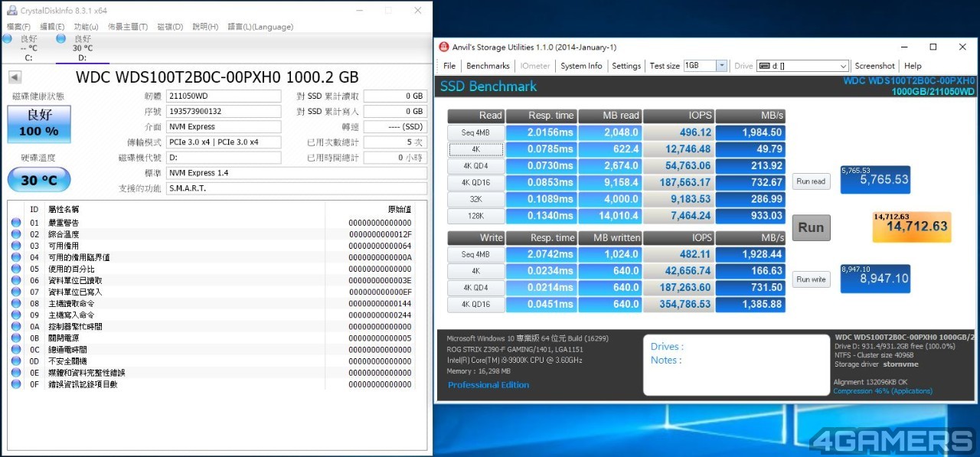Open the Settings menu in Anvil's
This screenshot has width=980, height=457.
[626, 66]
